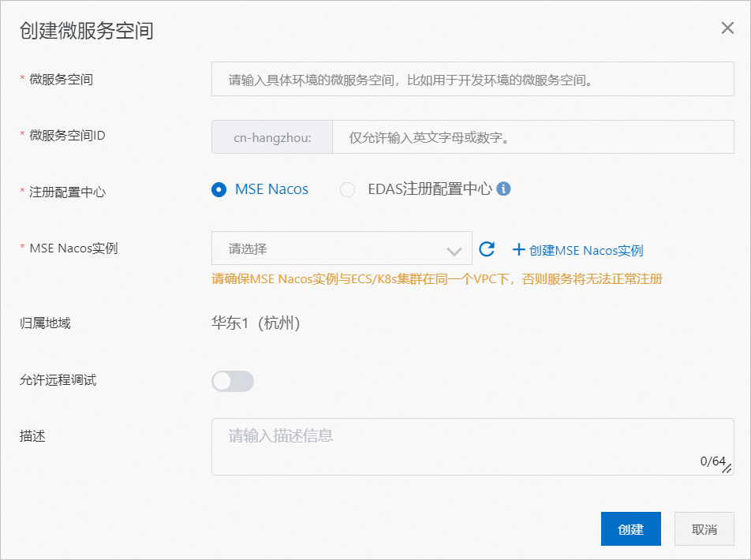Screen dimensions: 751x560
Task: Click the 创建微服务空间 dialog title
Action: (86, 31)
